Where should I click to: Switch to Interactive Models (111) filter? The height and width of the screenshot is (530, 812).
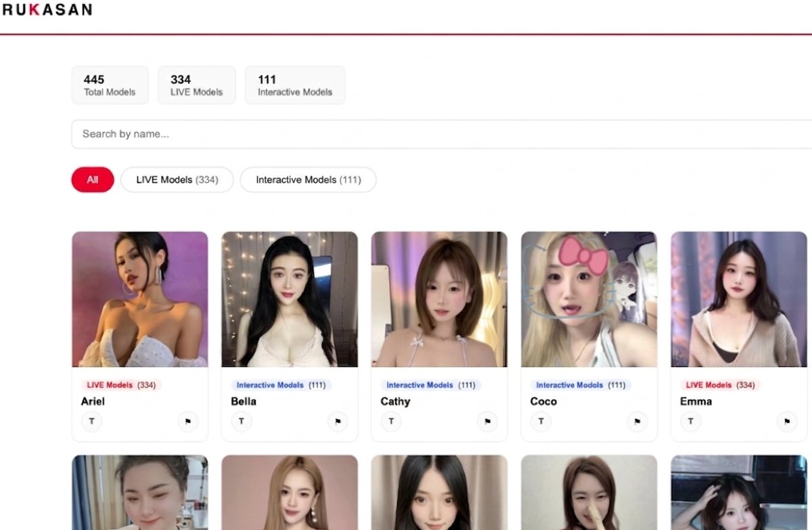[x=308, y=180]
